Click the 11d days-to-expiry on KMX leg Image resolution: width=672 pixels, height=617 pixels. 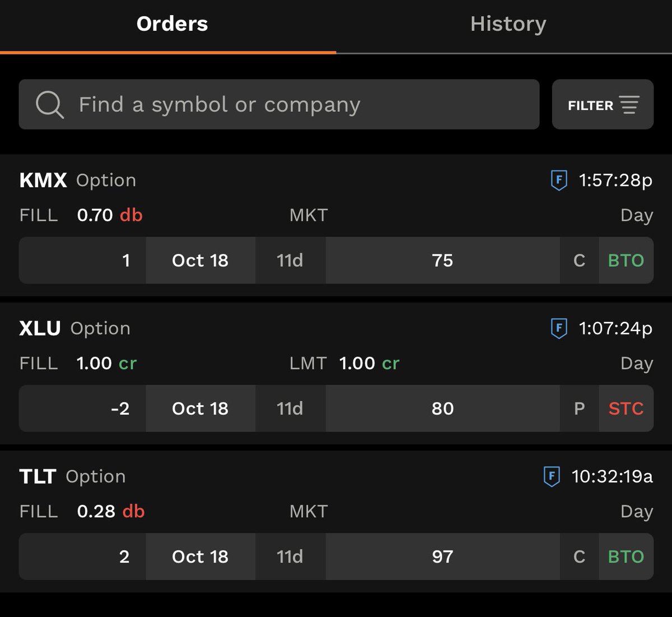[290, 261]
